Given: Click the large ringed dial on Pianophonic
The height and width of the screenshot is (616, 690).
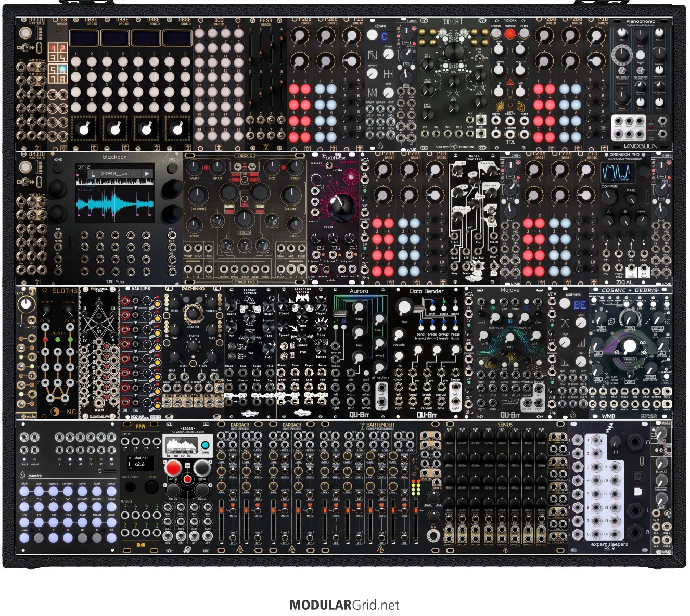Looking at the screenshot, I should [x=621, y=56].
